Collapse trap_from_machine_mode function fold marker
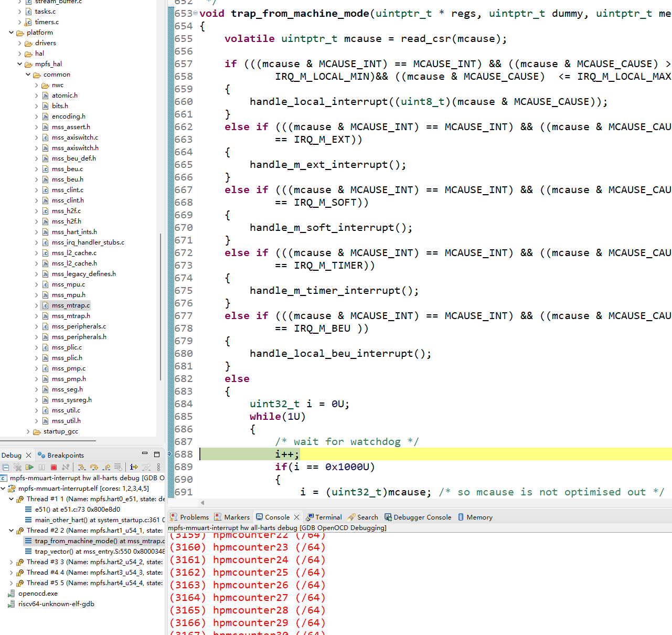 coord(196,13)
